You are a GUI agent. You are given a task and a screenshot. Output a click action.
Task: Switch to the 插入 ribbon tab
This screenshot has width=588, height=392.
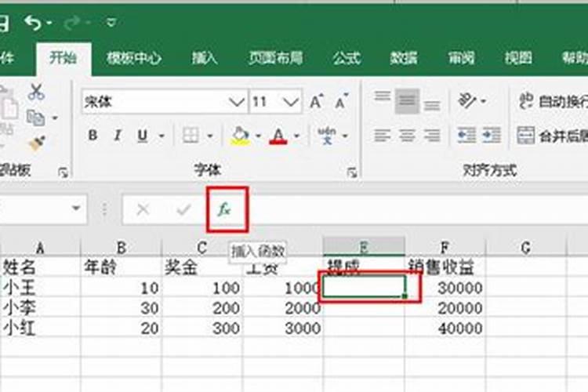(205, 58)
